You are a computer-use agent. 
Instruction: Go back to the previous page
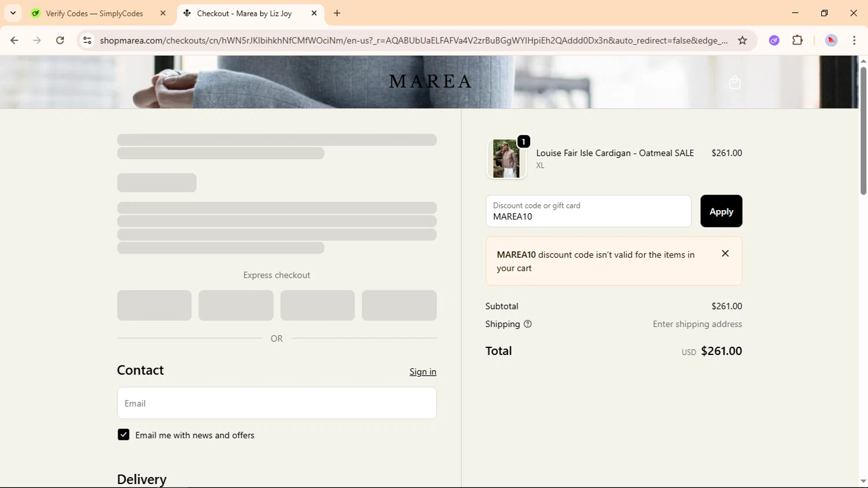click(14, 41)
